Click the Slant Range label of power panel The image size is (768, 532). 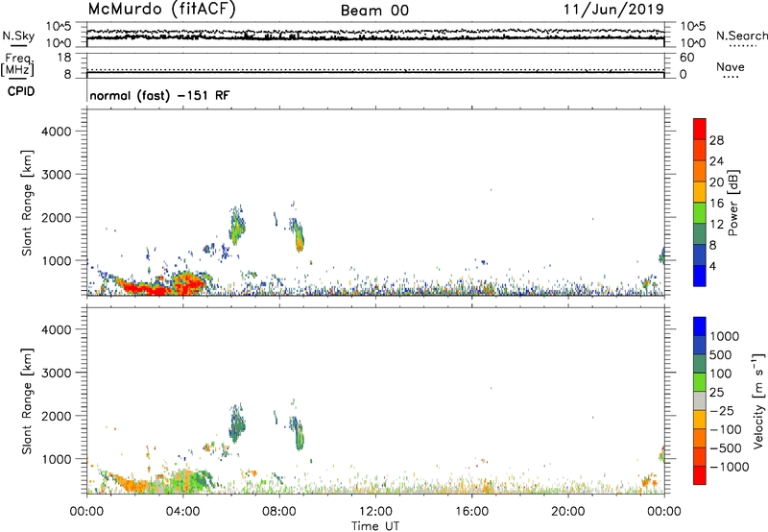pos(27,203)
